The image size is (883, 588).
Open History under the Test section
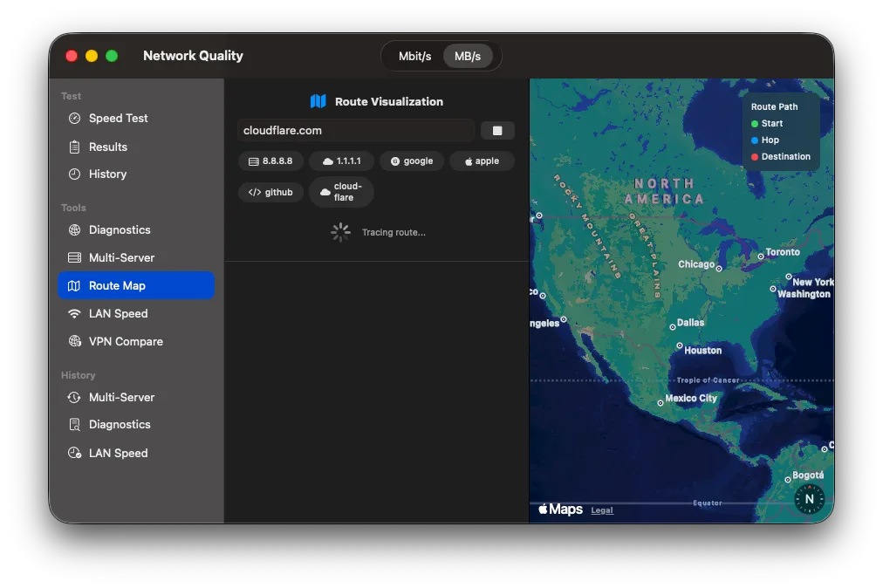pyautogui.click(x=136, y=174)
